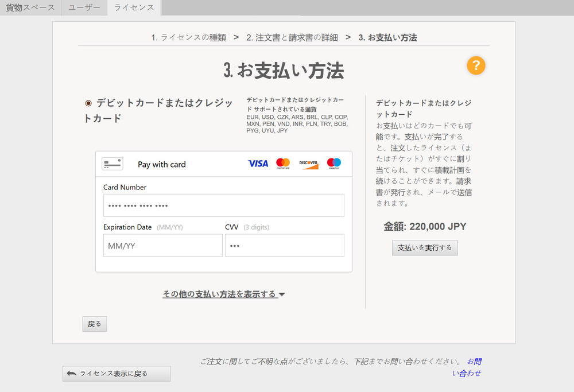Select the ライセンス tab

pos(134,7)
